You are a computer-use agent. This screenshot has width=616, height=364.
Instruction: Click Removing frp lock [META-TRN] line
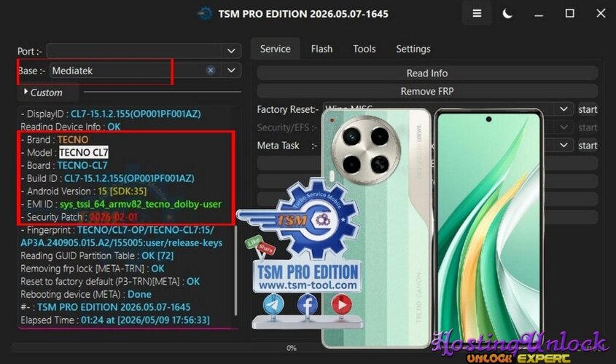[93, 269]
